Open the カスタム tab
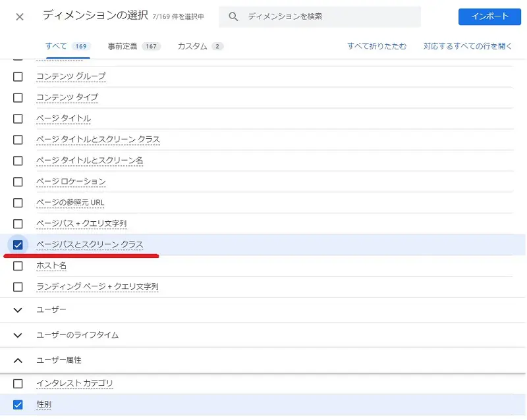 click(200, 46)
